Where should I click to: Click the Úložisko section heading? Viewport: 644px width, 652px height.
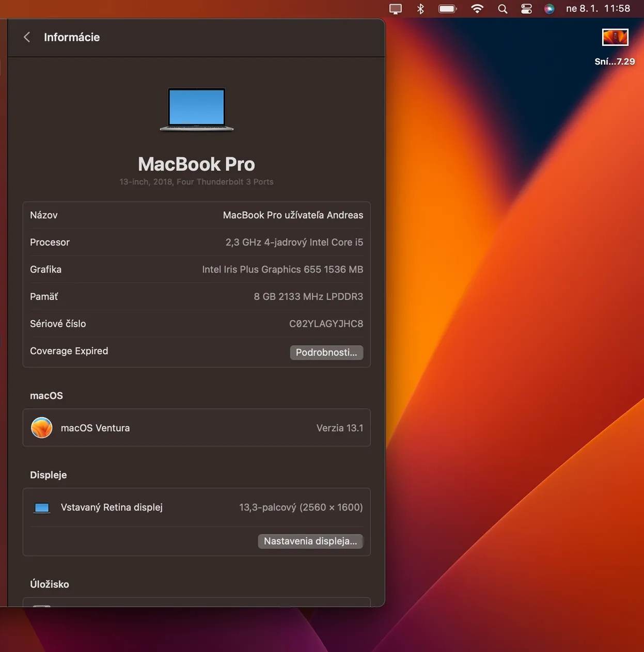point(50,584)
